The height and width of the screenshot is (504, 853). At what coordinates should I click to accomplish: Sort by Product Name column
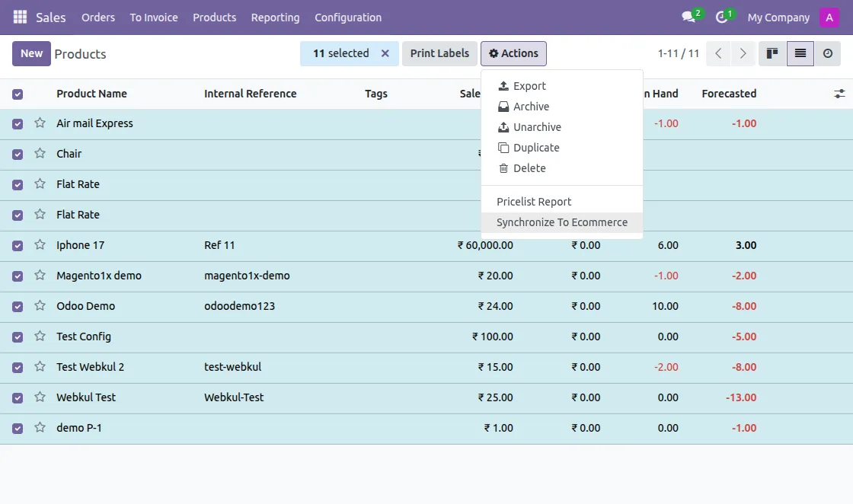pos(91,94)
